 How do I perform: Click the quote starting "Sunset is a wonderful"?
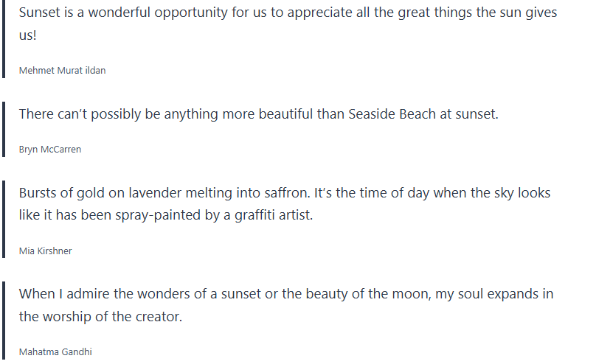click(288, 14)
